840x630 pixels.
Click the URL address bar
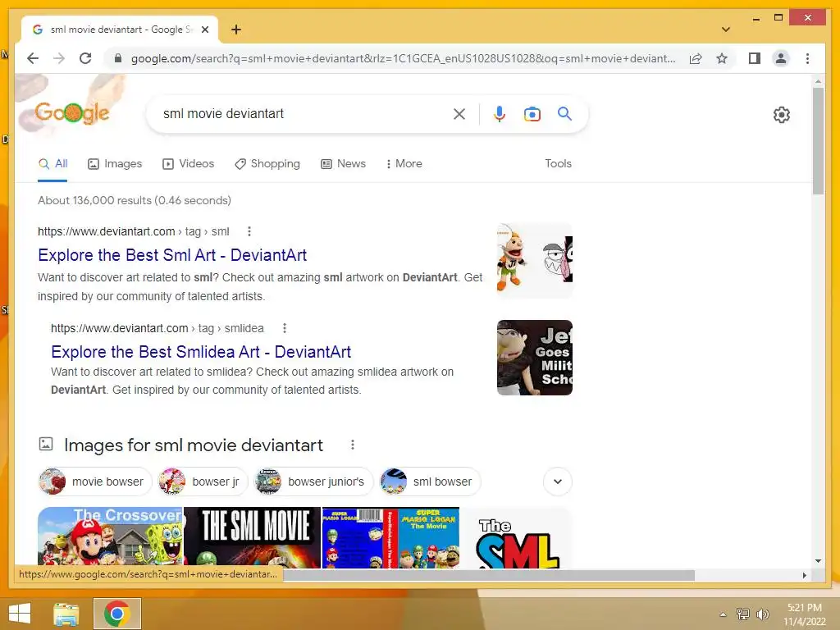tap(403, 58)
